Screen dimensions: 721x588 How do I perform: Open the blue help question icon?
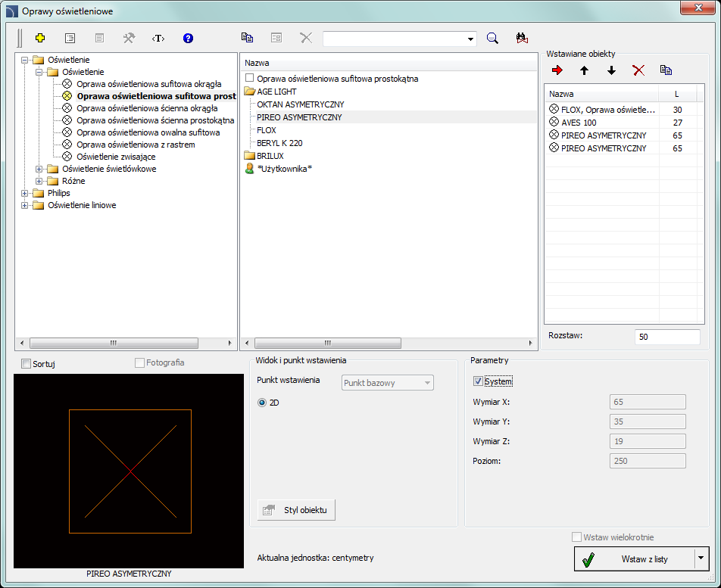(x=188, y=38)
